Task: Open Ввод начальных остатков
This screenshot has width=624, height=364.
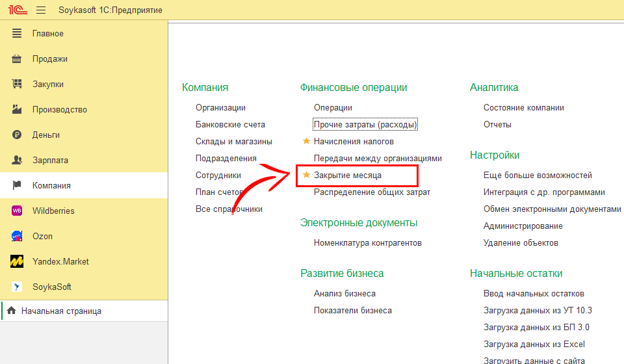Action: (534, 294)
